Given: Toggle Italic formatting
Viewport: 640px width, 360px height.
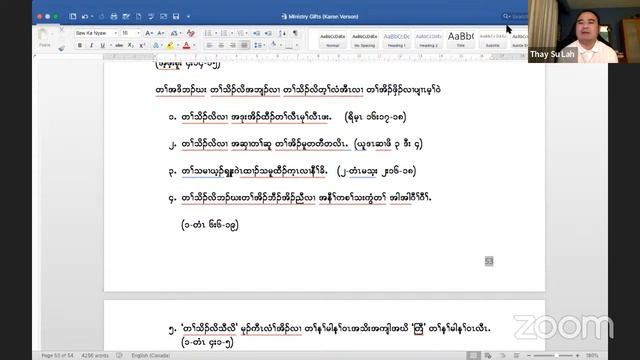Looking at the screenshot, I should click(91, 45).
